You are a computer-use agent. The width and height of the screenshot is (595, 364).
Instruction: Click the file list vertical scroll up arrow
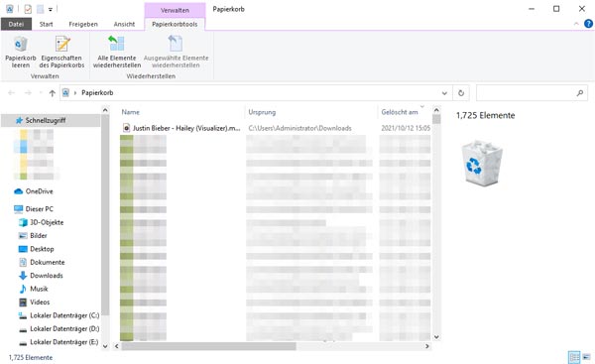tap(436, 110)
